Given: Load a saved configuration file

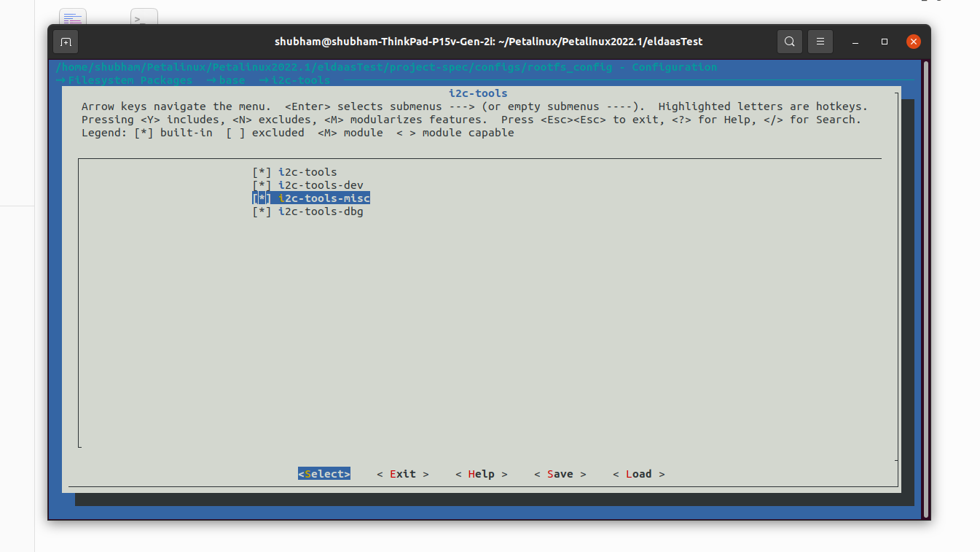Looking at the screenshot, I should click(638, 473).
